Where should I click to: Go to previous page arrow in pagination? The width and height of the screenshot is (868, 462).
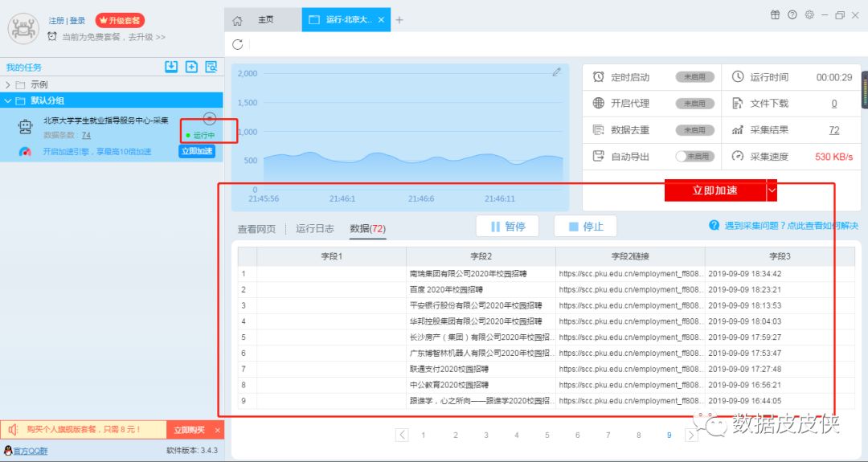[x=402, y=435]
